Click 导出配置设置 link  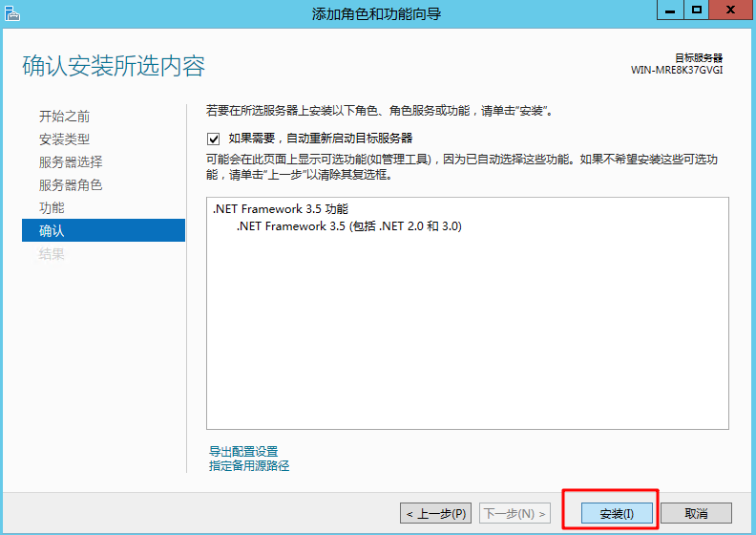tap(243, 452)
